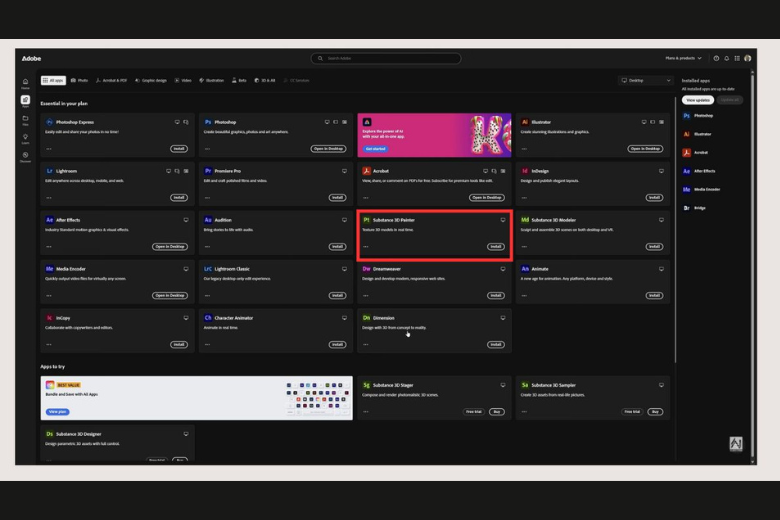Open the Discover icon in left sidebar
The image size is (780, 520).
[x=25, y=155]
